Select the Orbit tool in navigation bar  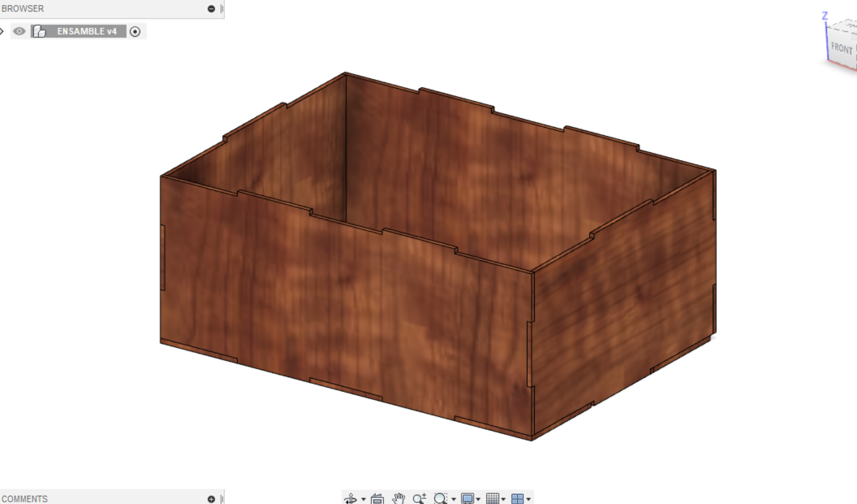pyautogui.click(x=350, y=498)
